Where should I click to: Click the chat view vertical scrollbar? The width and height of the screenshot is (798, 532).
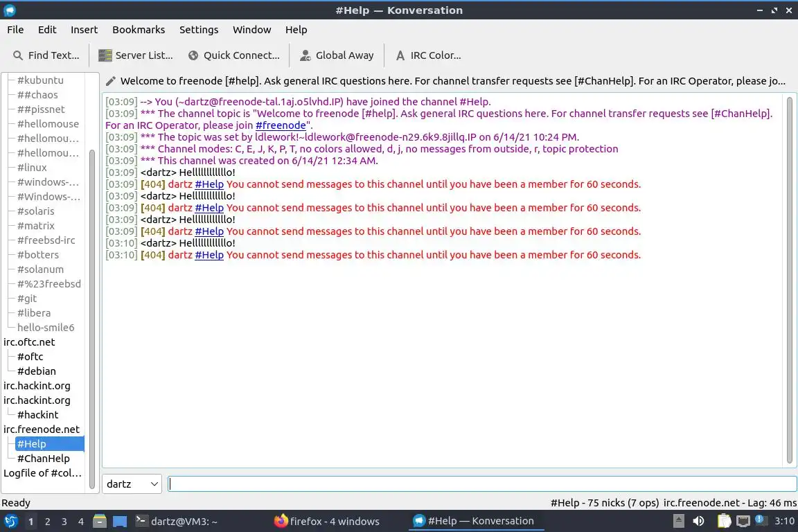coord(790,280)
